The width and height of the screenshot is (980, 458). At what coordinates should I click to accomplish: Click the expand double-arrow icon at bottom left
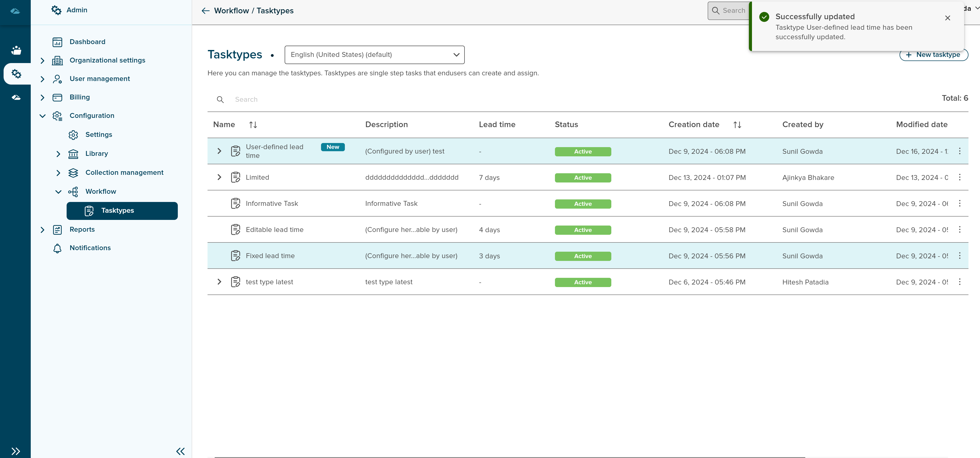(16, 451)
